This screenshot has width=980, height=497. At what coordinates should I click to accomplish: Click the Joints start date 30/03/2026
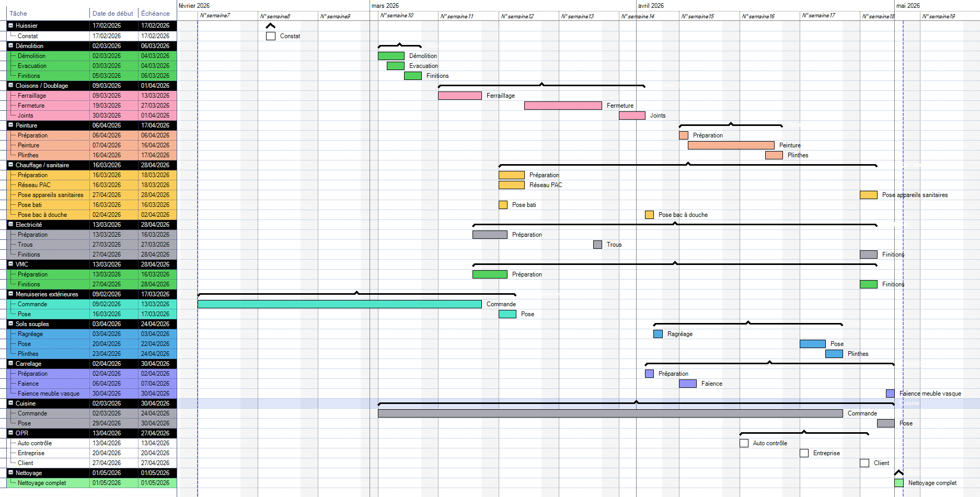[x=107, y=115]
